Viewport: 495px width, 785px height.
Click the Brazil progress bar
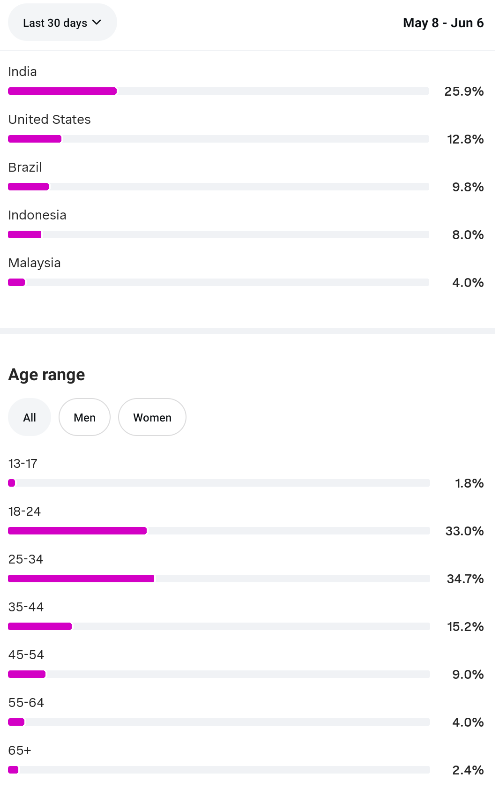point(218,187)
